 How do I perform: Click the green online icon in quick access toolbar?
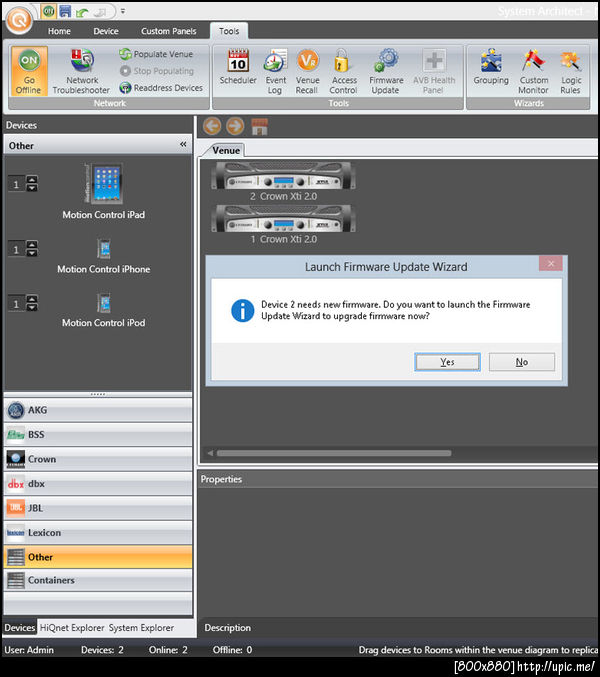click(x=49, y=11)
